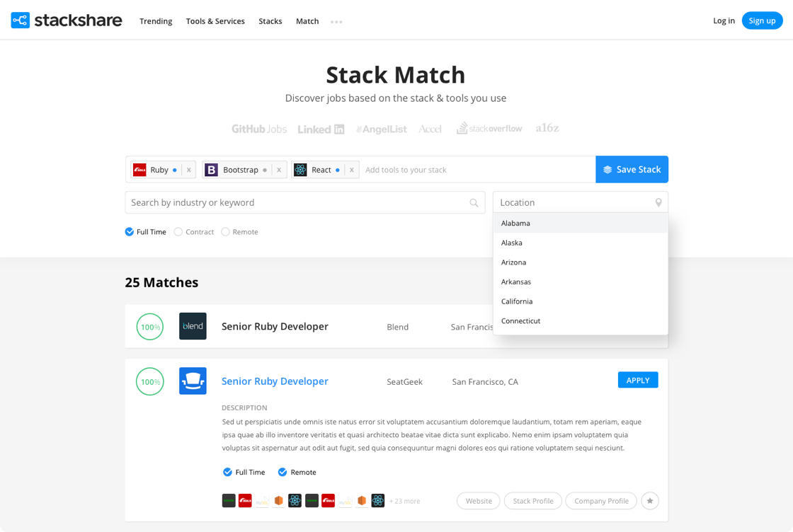Viewport: 793px width, 532px height.
Task: Favorite the SeatGeek job with star icon
Action: [x=650, y=501]
